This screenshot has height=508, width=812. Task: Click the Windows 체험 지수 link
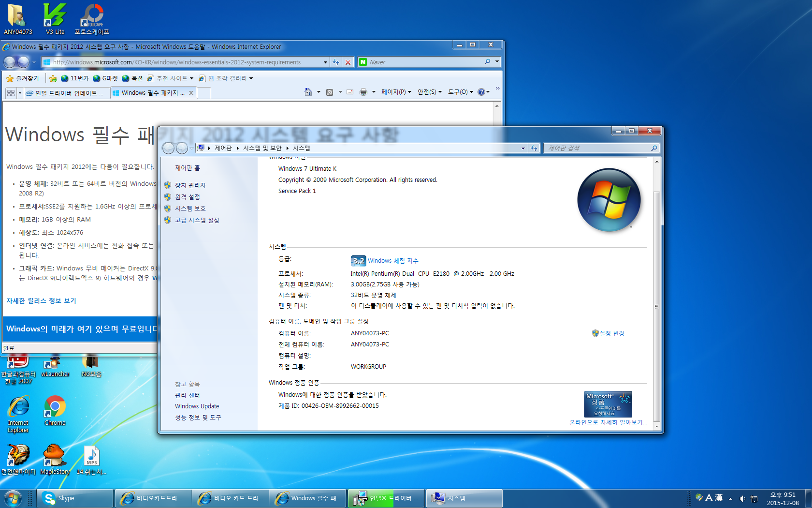393,261
